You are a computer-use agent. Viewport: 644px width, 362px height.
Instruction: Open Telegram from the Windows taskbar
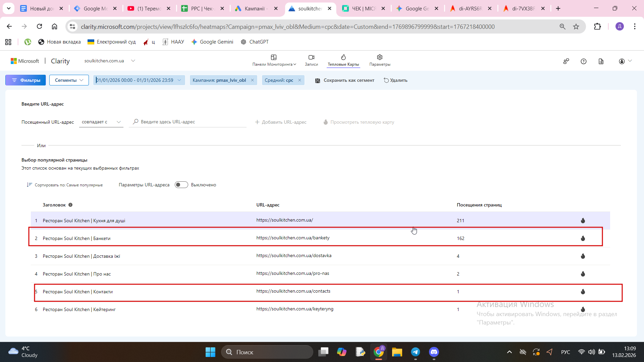(415, 352)
